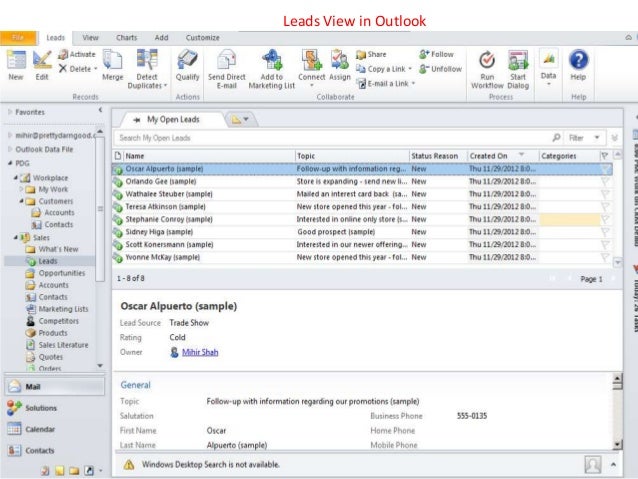Image resolution: width=638 pixels, height=479 pixels.
Task: Click Send Direct E-mail icon
Action: 227,60
